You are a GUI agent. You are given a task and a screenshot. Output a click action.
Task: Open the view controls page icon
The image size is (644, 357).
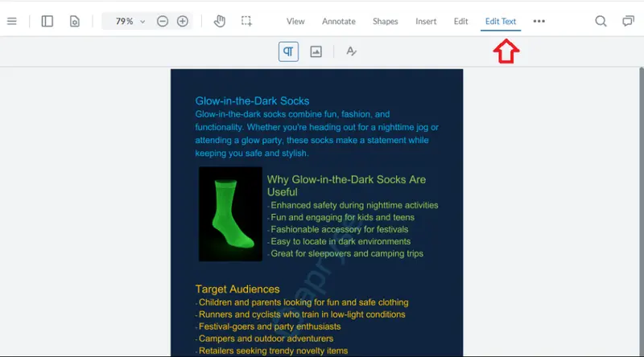point(74,21)
